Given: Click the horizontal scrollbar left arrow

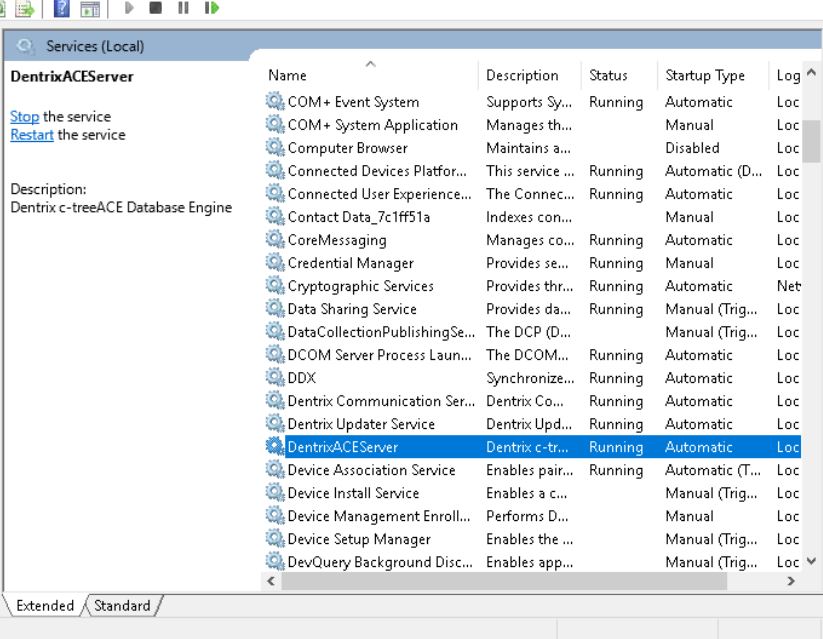Looking at the screenshot, I should (x=271, y=581).
